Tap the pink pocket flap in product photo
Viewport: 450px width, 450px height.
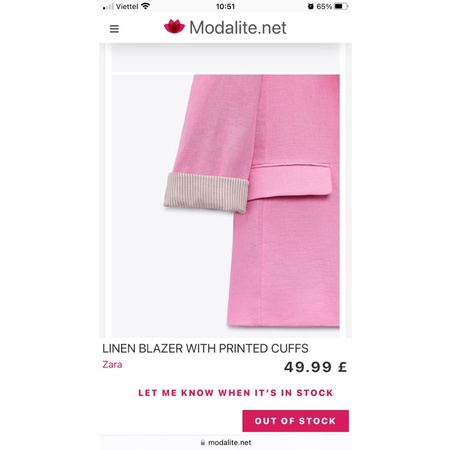pos(290,182)
